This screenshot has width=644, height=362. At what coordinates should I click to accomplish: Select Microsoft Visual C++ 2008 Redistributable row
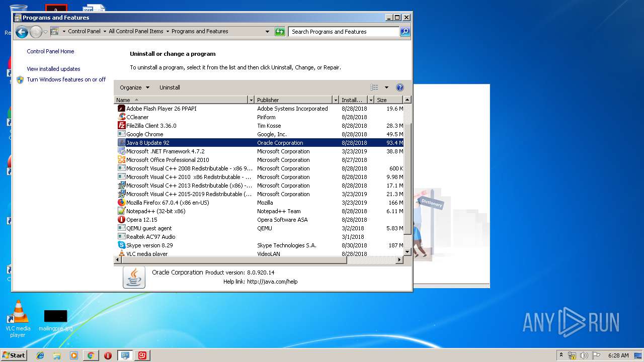pos(260,168)
